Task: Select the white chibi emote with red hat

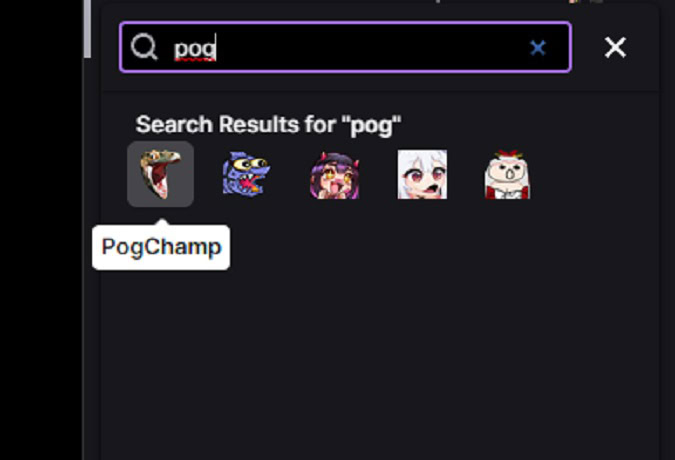Action: (506, 174)
